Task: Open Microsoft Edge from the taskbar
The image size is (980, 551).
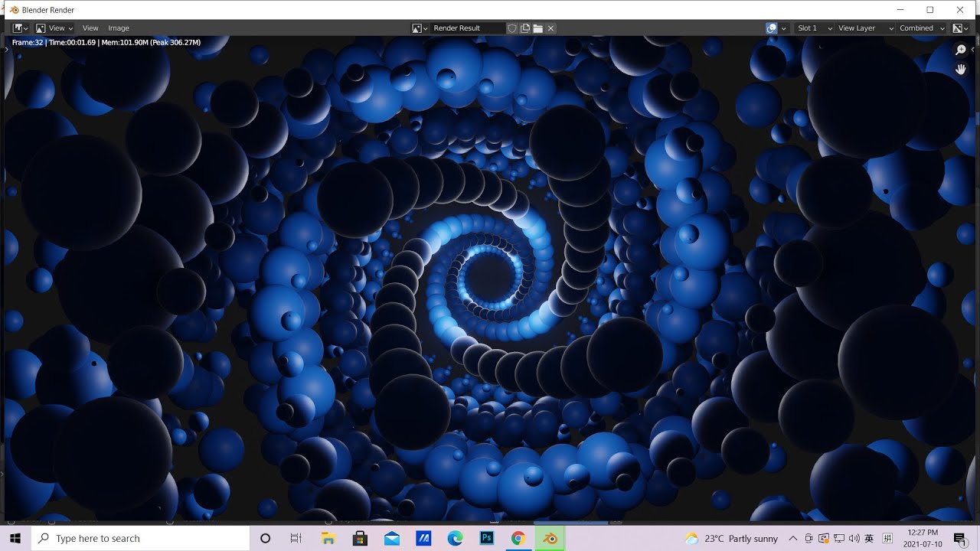Action: tap(455, 538)
